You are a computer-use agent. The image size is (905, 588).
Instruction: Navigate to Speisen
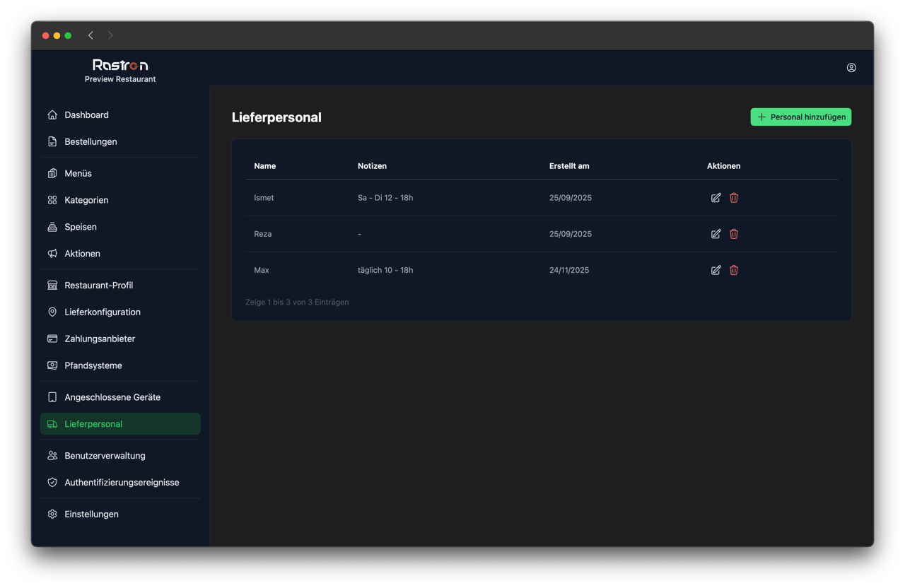pyautogui.click(x=81, y=228)
